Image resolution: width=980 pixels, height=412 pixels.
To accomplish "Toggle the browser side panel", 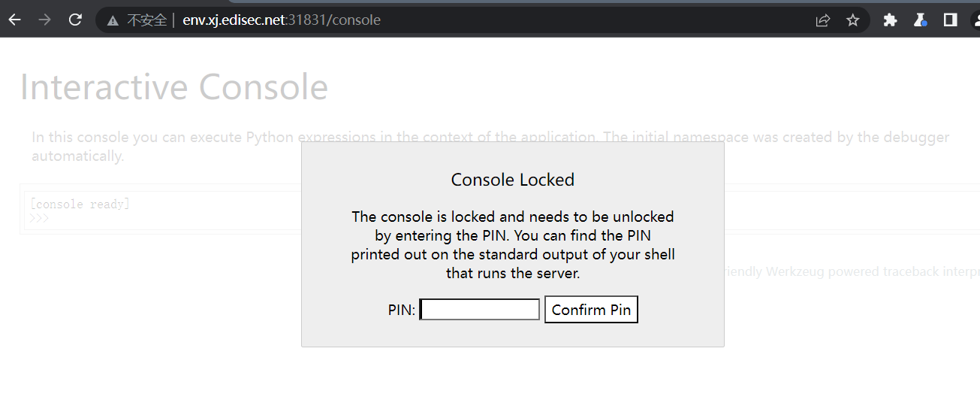I will (x=950, y=20).
